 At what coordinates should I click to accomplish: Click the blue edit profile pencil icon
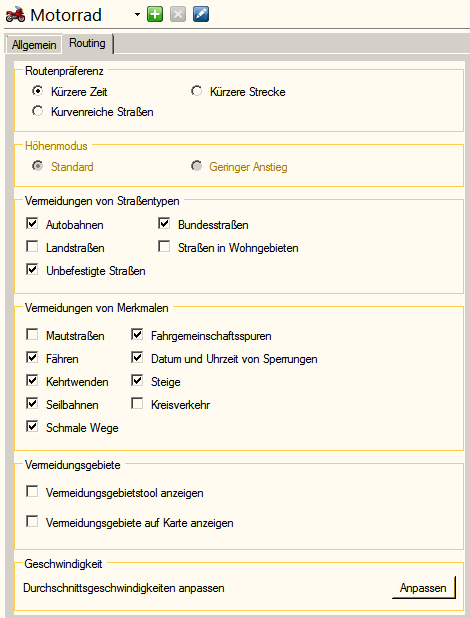(201, 15)
